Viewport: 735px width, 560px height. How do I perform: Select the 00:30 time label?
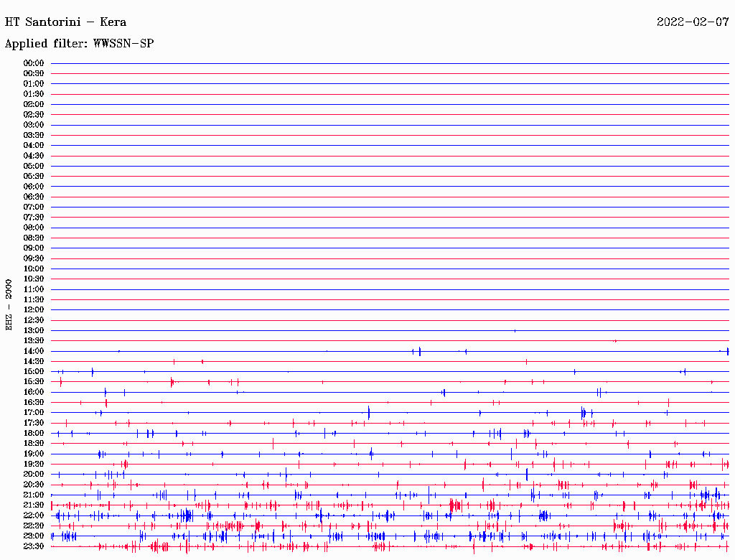point(33,73)
